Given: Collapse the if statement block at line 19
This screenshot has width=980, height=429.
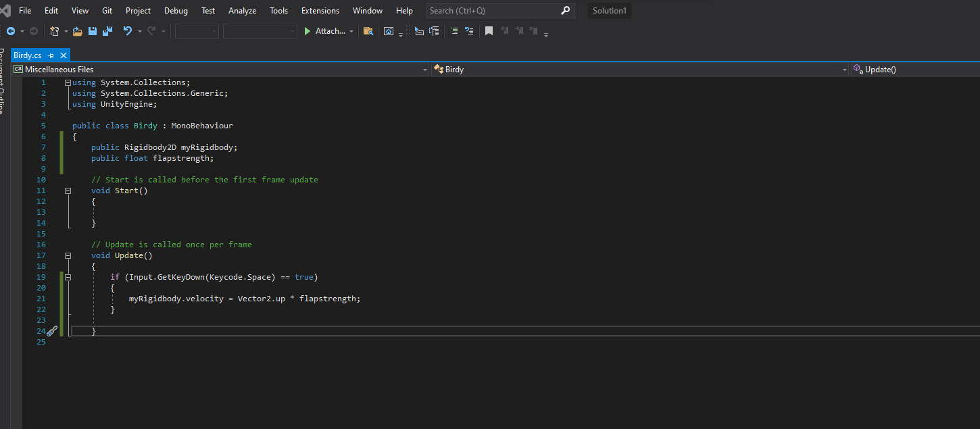Looking at the screenshot, I should [68, 277].
